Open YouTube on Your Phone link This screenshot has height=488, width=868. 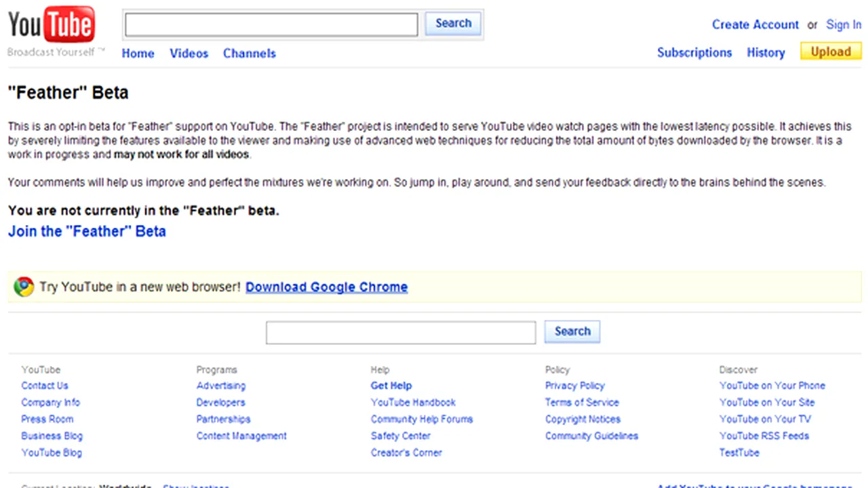coord(772,386)
